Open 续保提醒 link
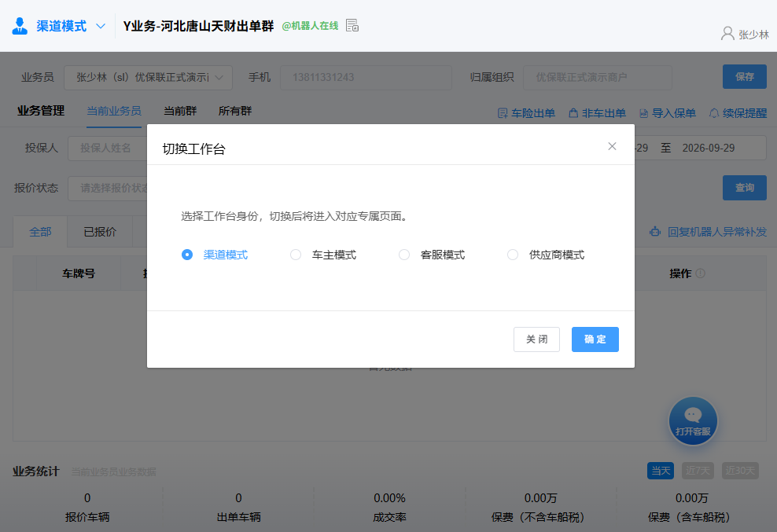This screenshot has height=532, width=777. (x=745, y=113)
